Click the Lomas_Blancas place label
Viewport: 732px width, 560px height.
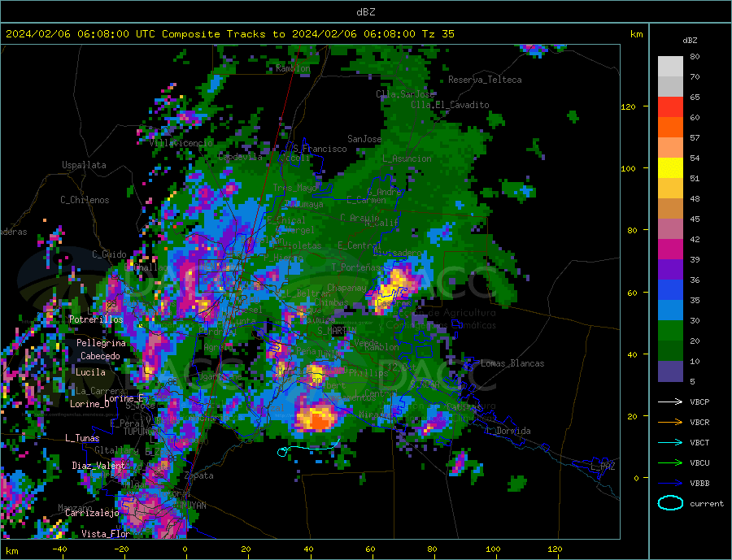click(x=512, y=363)
